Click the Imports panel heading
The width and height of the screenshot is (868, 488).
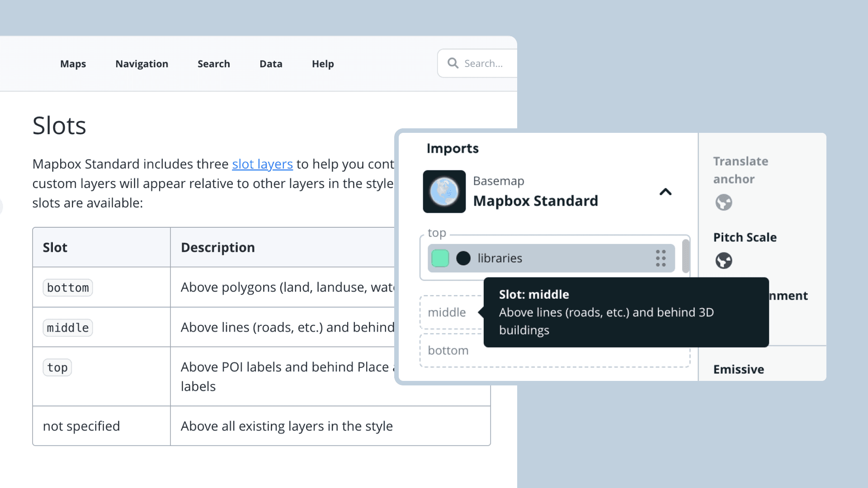pyautogui.click(x=453, y=148)
